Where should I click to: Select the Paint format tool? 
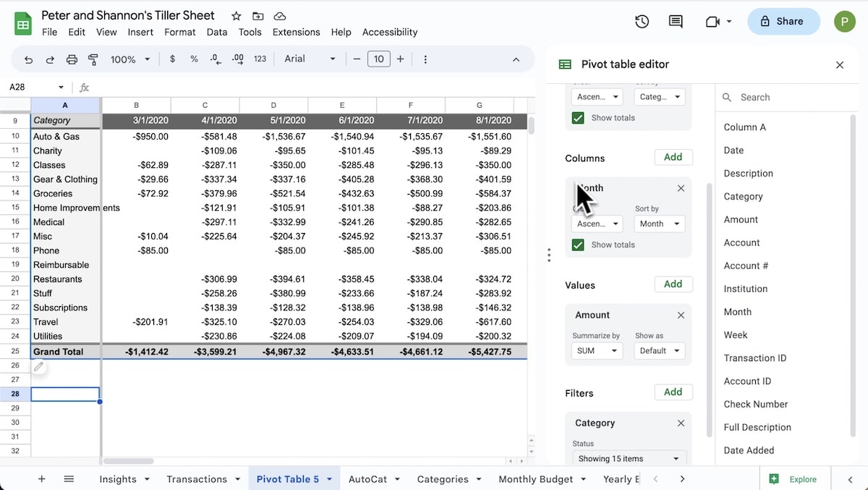click(x=93, y=59)
